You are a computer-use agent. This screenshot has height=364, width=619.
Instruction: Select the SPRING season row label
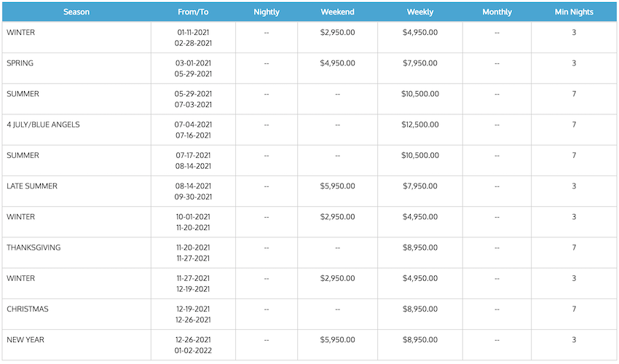[20, 63]
